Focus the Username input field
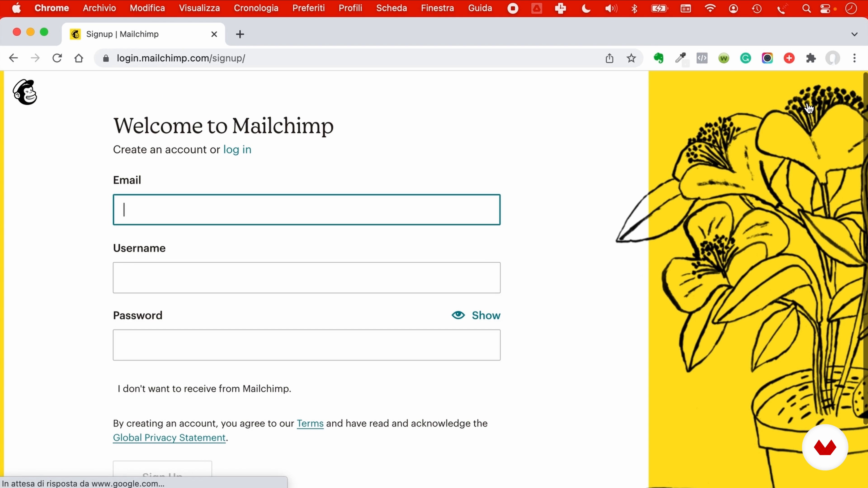 click(307, 277)
